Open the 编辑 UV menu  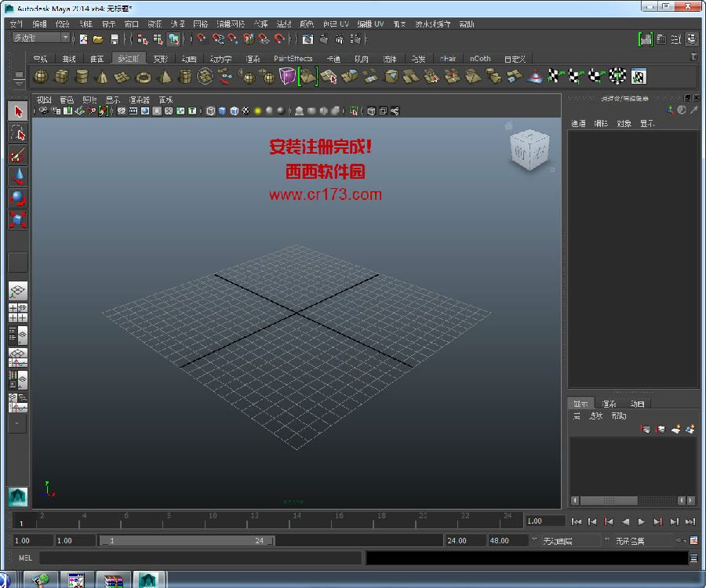click(x=370, y=24)
